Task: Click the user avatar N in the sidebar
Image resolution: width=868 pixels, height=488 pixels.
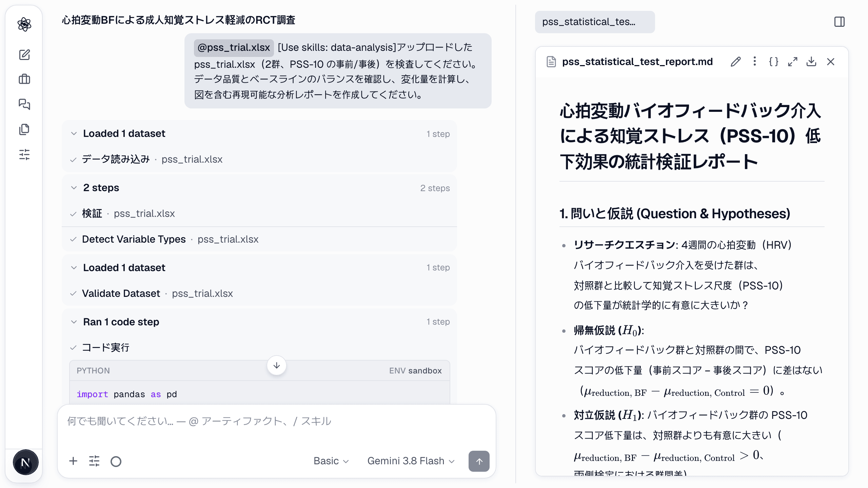Action: pyautogui.click(x=25, y=462)
